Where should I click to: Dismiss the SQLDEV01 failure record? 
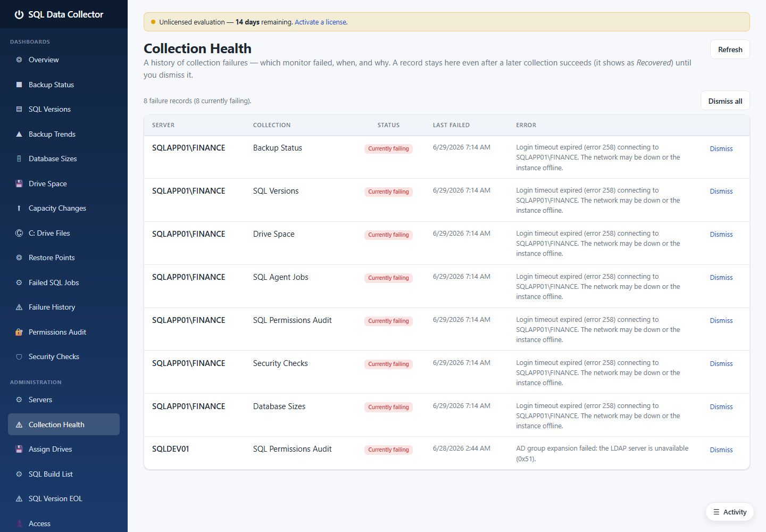(x=721, y=450)
